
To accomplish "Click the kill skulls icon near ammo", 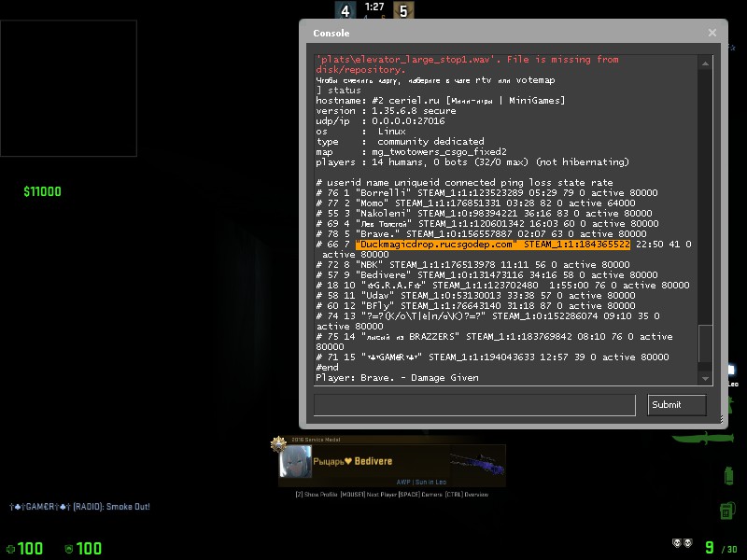I will pyautogui.click(x=683, y=542).
